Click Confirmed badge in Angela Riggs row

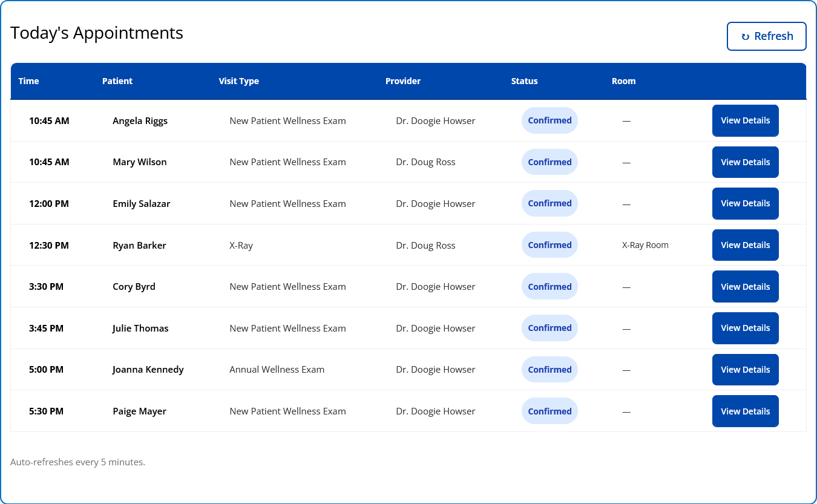550,120
